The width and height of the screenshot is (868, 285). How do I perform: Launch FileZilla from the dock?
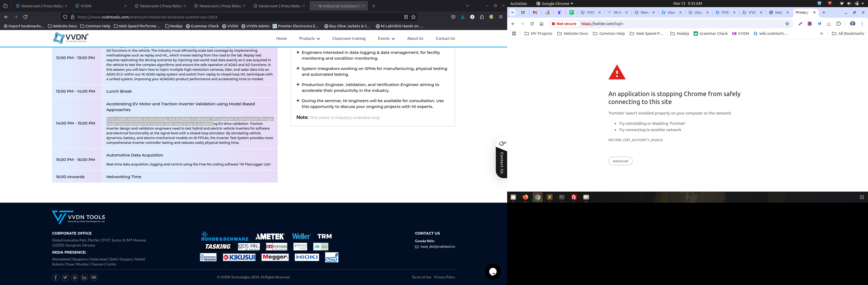(x=574, y=197)
